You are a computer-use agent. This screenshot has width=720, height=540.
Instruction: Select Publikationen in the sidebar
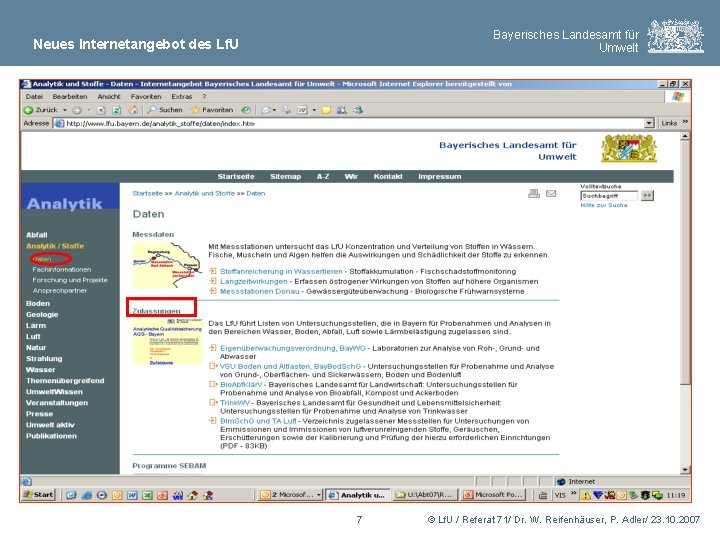point(51,436)
